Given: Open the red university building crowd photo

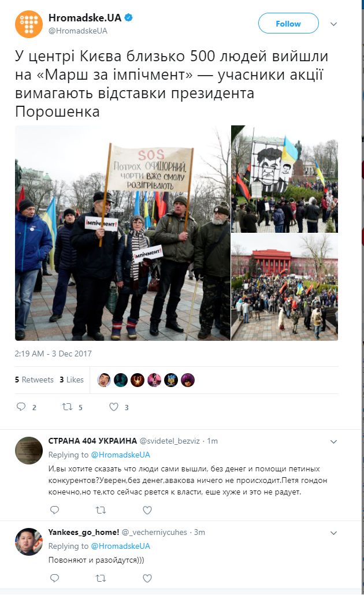Looking at the screenshot, I should coord(285,287).
